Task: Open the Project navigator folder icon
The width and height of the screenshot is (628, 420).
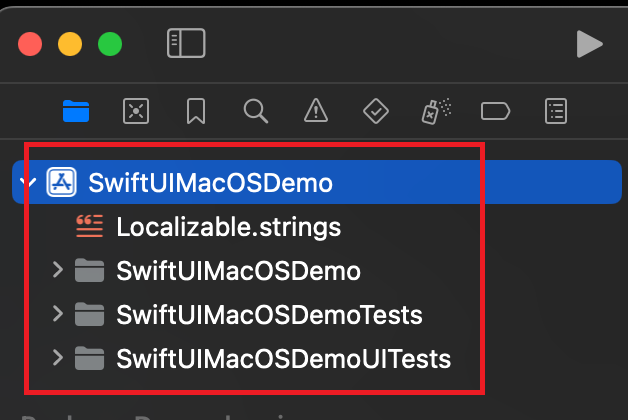Action: click(x=76, y=110)
